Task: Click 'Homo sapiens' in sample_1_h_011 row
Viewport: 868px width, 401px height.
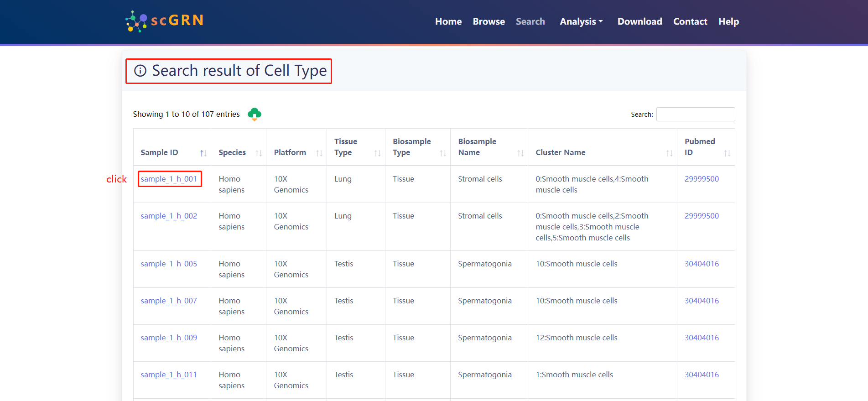Action: 231,380
